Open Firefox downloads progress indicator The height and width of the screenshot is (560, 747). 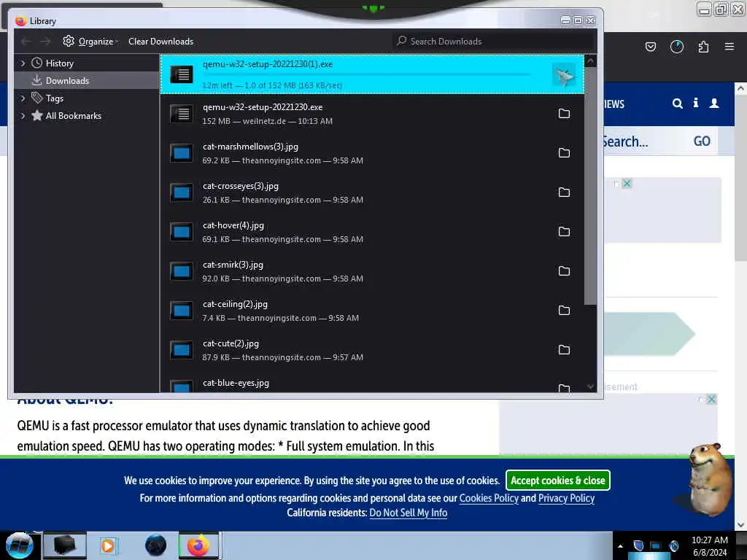pos(676,46)
